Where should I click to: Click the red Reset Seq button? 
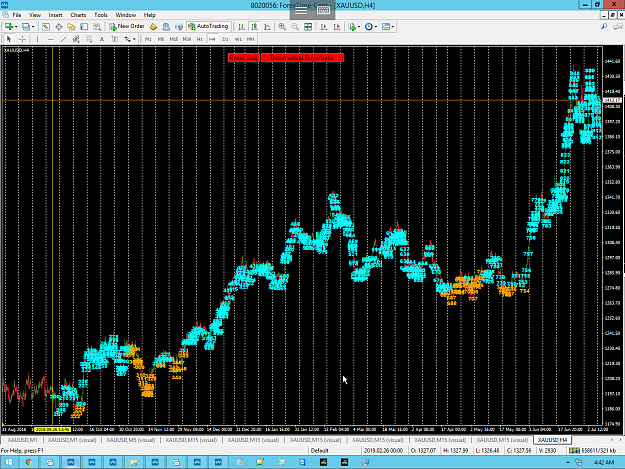[244, 58]
